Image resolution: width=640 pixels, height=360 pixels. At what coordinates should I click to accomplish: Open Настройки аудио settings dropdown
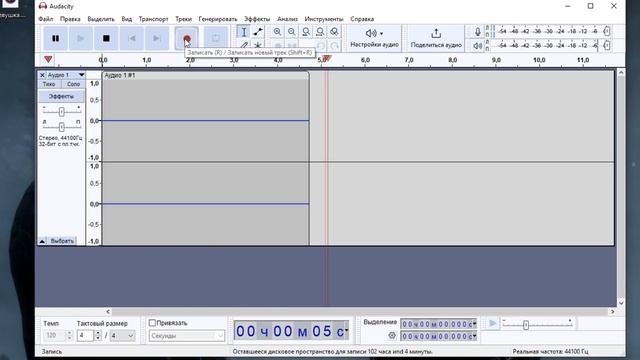pos(374,38)
